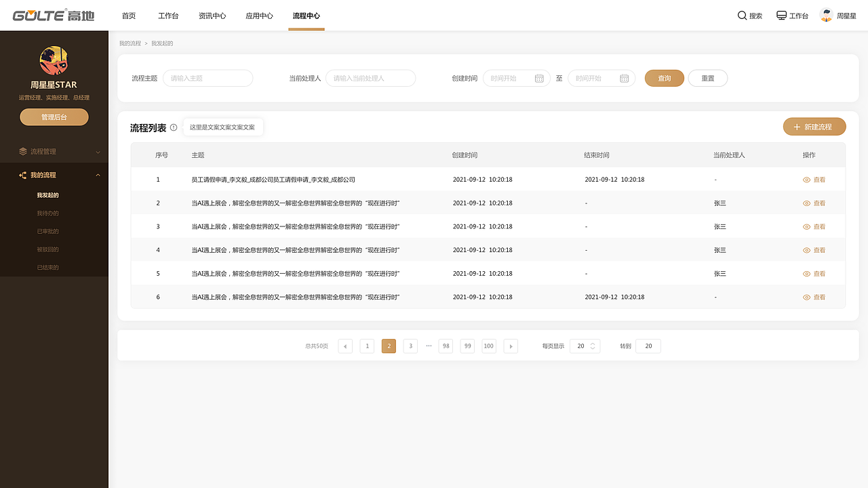Switch to the 工作台 navigation tab
Image resolution: width=868 pixels, height=488 pixels.
(x=168, y=16)
